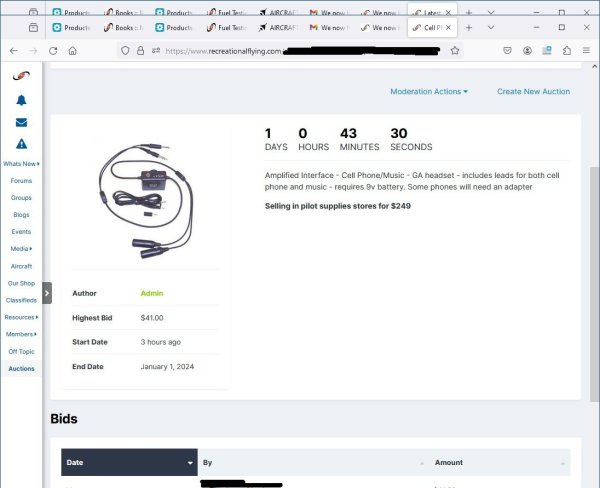Reload the page with browser refresh button
The image size is (600, 488).
click(x=49, y=50)
